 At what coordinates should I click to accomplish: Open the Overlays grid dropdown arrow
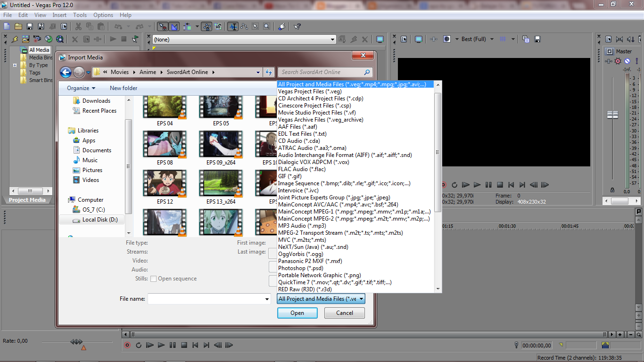click(513, 39)
